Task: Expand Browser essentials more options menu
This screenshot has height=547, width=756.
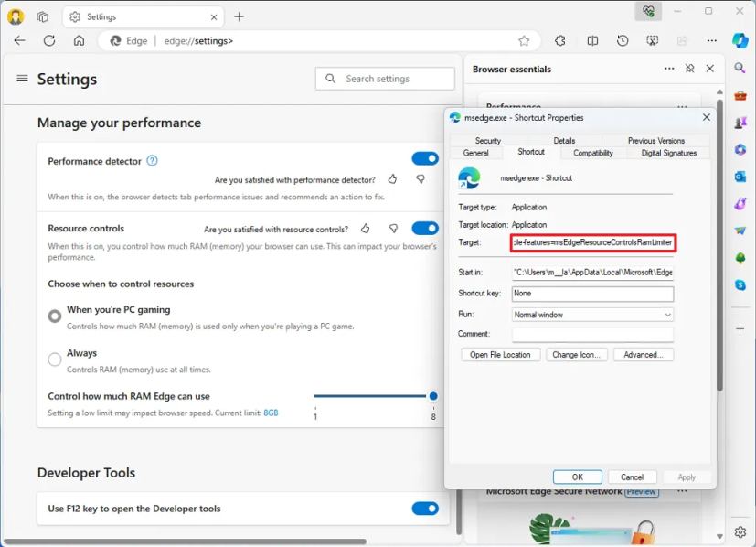Action: pos(670,69)
